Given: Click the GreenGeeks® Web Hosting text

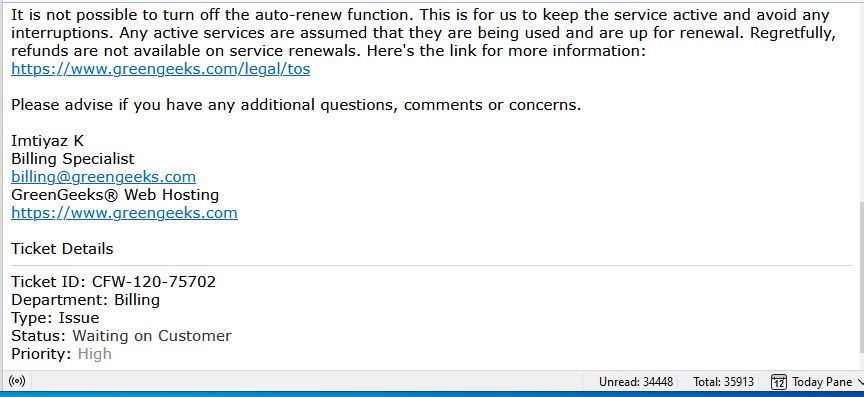Looking at the screenshot, I should click(x=115, y=195).
